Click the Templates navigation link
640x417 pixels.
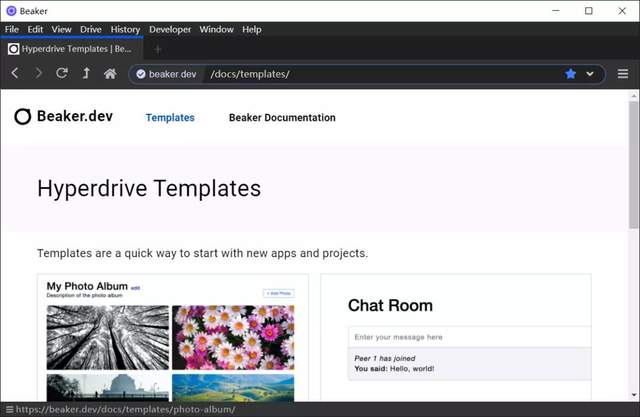[170, 118]
